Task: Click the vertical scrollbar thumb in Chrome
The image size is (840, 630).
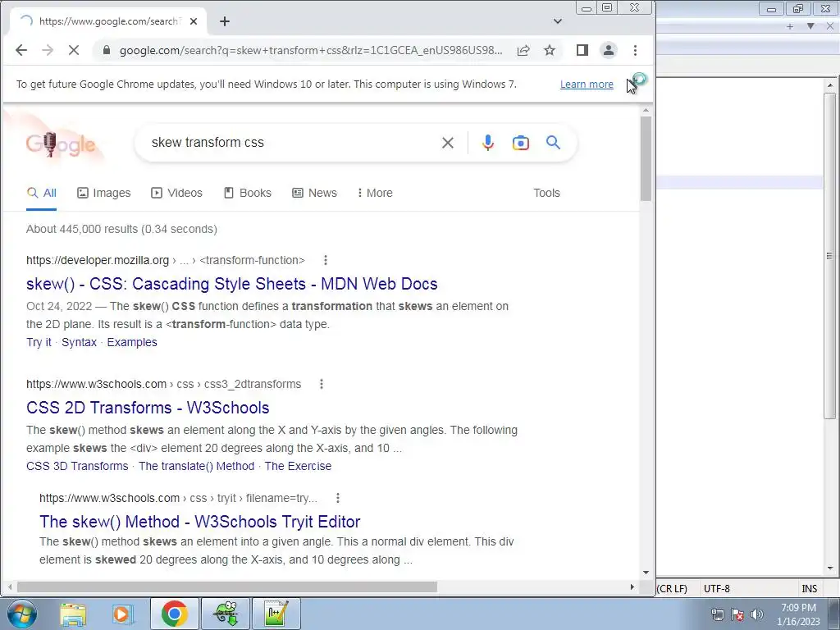Action: (646, 158)
